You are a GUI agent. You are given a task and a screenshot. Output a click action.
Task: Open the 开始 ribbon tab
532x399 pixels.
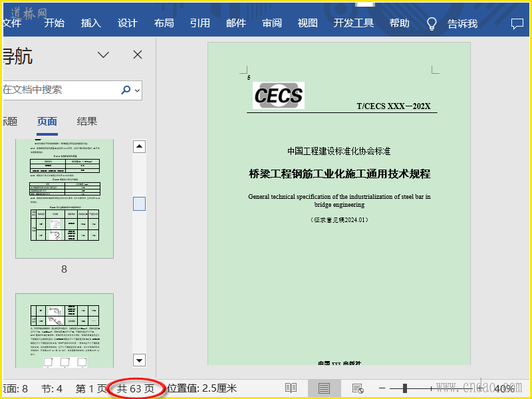pyautogui.click(x=55, y=23)
